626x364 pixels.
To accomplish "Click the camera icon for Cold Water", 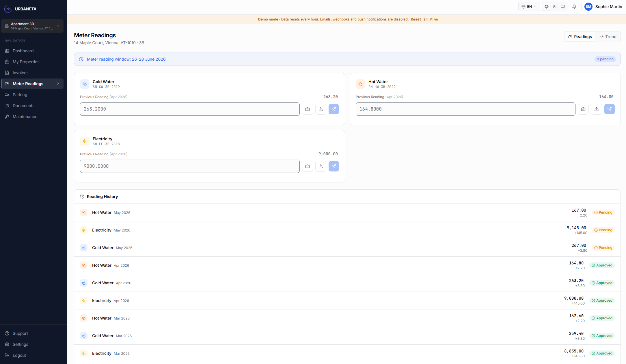I will [308, 109].
